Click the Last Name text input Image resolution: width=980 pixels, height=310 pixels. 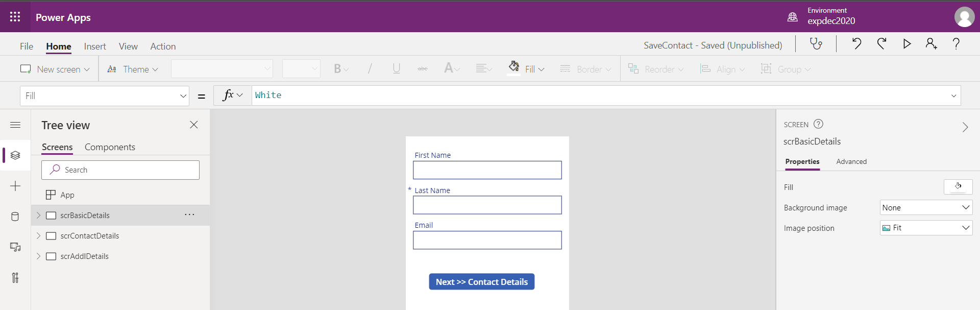pyautogui.click(x=487, y=205)
